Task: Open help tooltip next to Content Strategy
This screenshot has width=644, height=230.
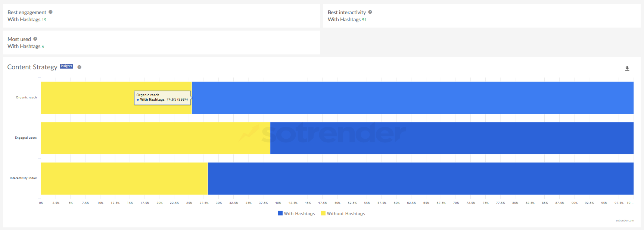Action: click(x=79, y=67)
